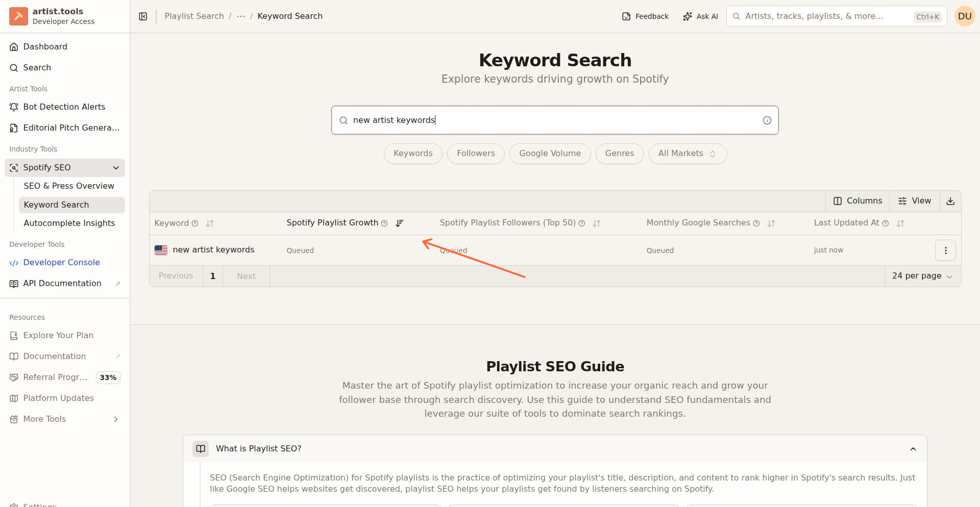Click the Bot Detection Alerts bell icon
The height and width of the screenshot is (507, 980).
13,107
